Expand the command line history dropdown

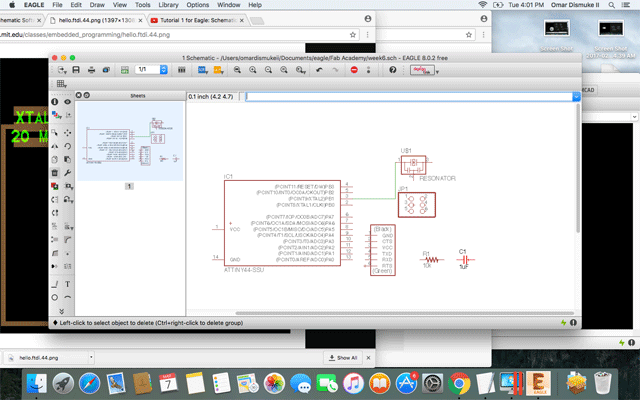[576, 97]
